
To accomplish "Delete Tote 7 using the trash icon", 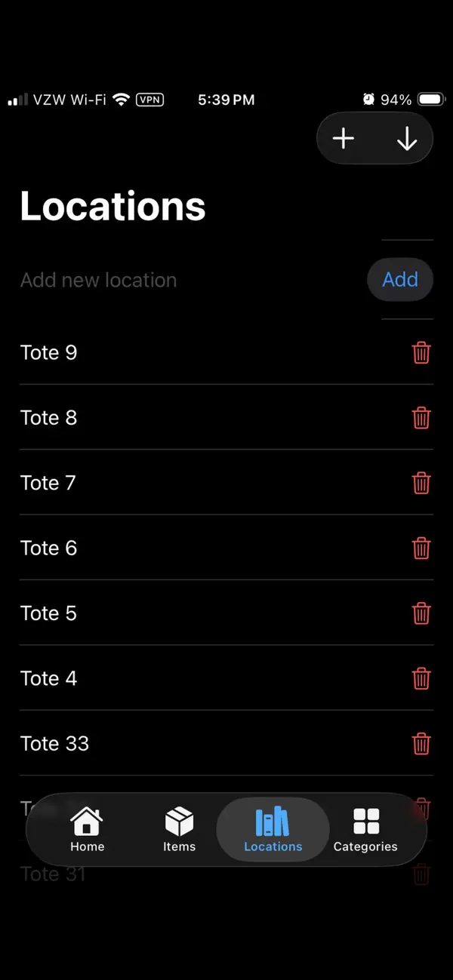I will [421, 483].
